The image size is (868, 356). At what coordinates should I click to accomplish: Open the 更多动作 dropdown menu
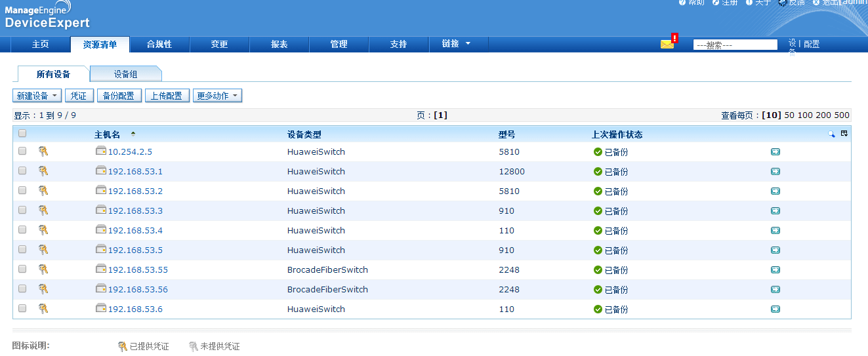tap(217, 96)
